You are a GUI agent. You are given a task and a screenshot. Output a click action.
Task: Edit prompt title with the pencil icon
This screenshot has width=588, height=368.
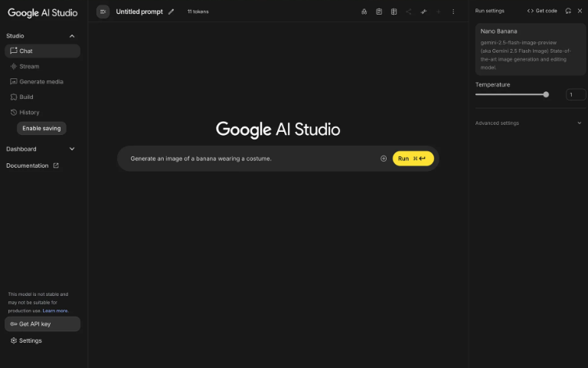pos(171,11)
